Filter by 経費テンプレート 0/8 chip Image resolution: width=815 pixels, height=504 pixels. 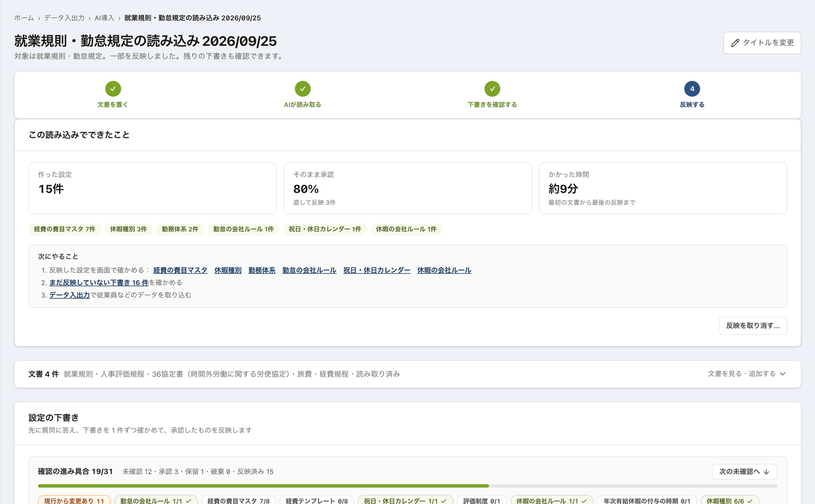pyautogui.click(x=317, y=500)
